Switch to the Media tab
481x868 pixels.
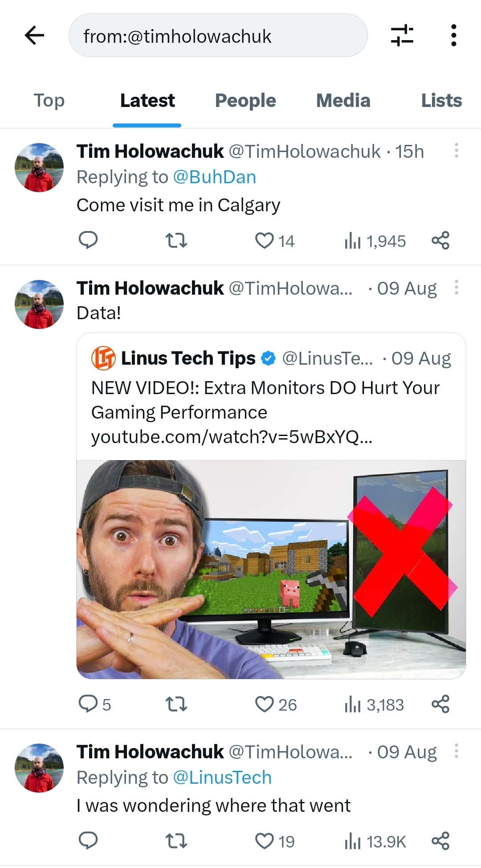click(343, 101)
